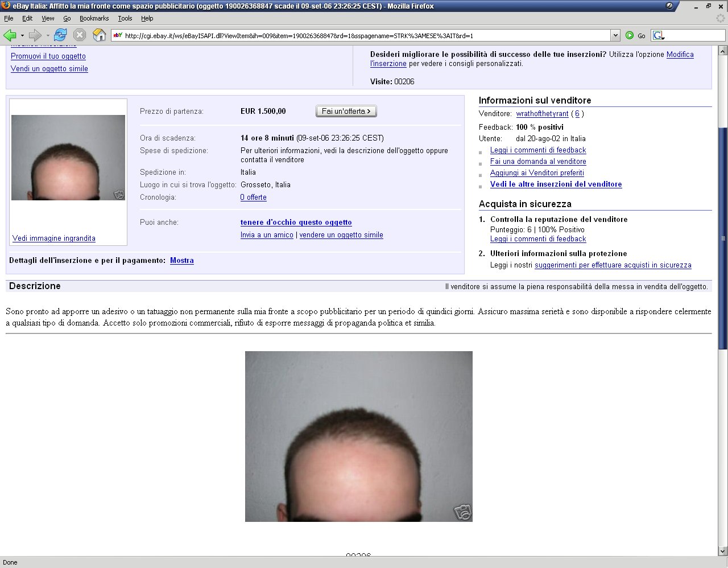
Task: Open the View menu
Action: 48,18
